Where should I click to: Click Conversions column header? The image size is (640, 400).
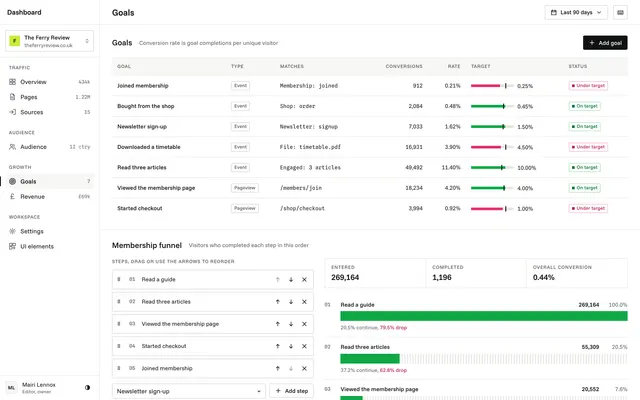click(x=404, y=66)
